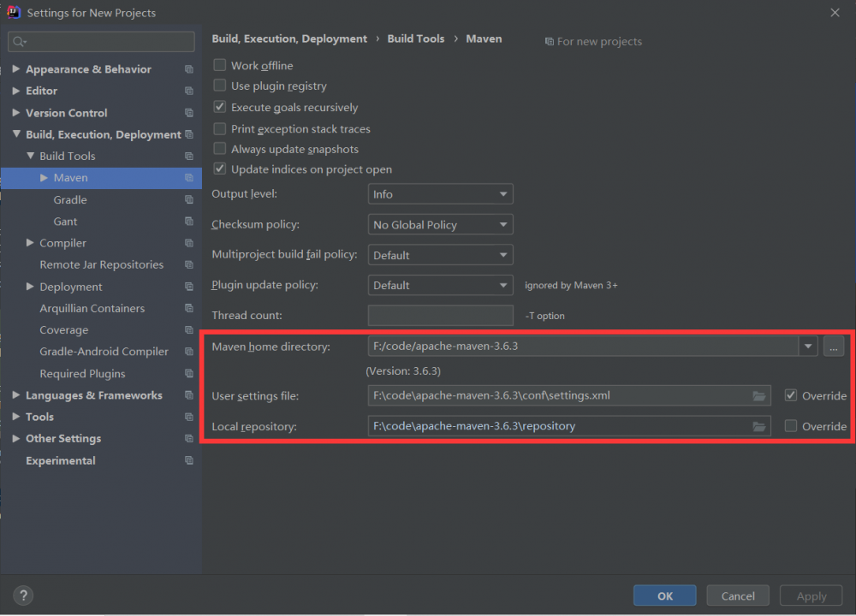Click the Thread count input field
Image resolution: width=856 pixels, height=616 pixels.
click(x=440, y=316)
